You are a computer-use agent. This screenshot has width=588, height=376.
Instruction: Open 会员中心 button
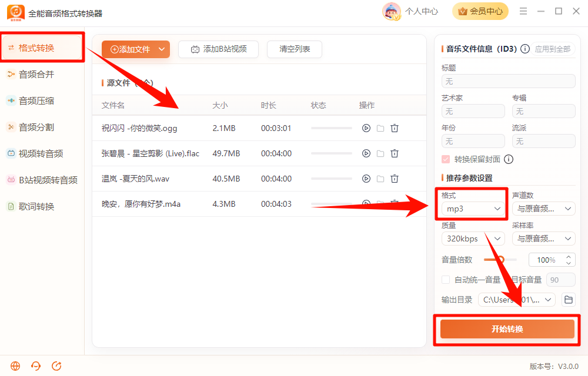tap(480, 11)
